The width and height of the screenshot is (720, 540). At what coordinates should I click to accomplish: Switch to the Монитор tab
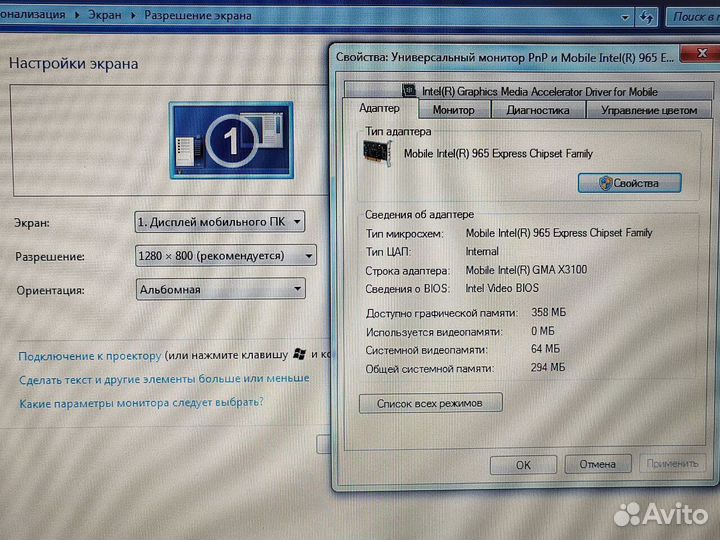coord(454,110)
